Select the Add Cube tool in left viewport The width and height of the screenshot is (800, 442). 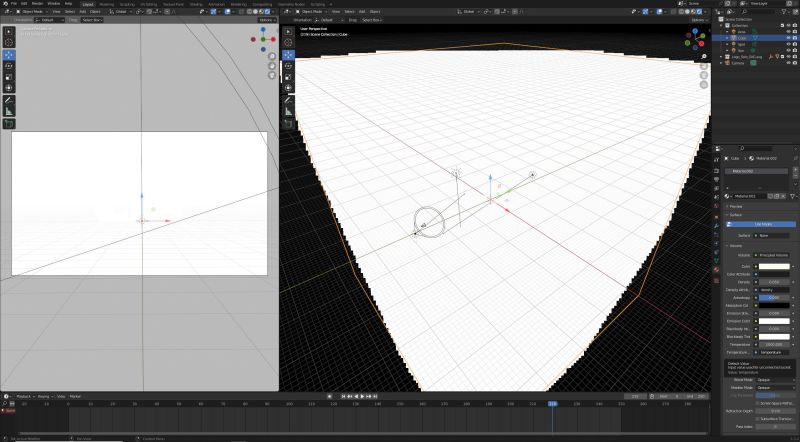pos(9,124)
